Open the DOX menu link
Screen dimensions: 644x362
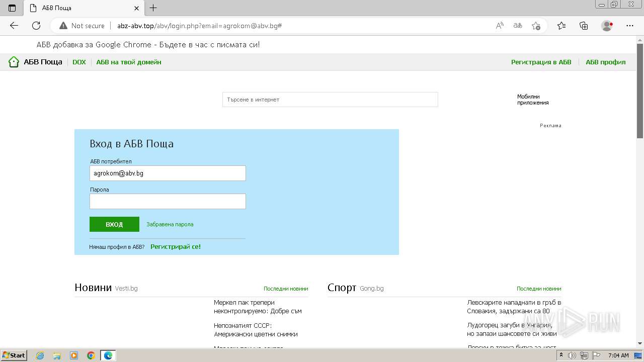point(79,62)
